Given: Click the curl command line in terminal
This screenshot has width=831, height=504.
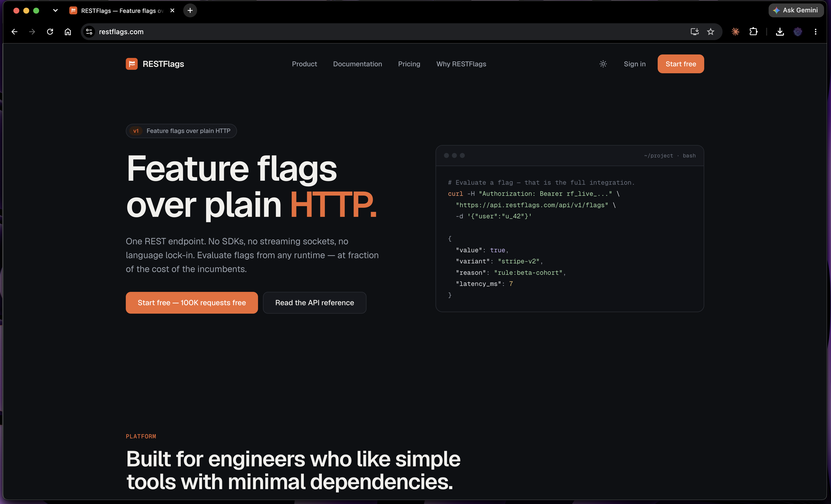Looking at the screenshot, I should pyautogui.click(x=534, y=194).
